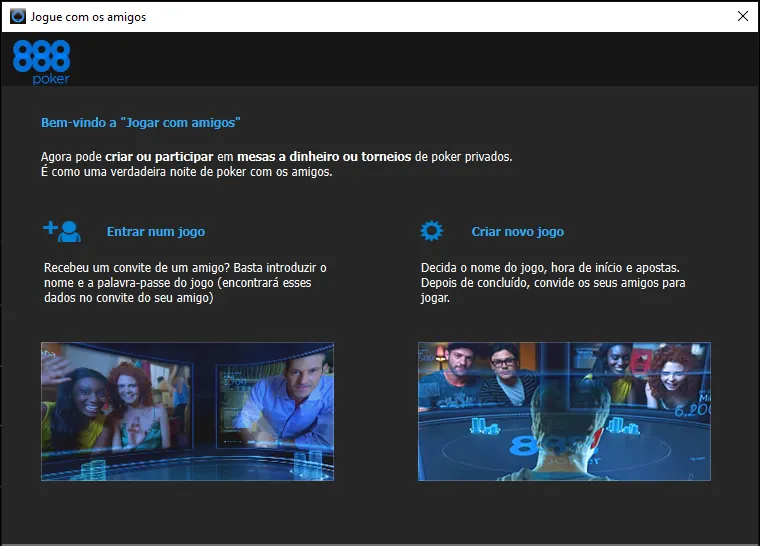Click the spade app icon in the title bar
760x546 pixels.
coord(18,16)
